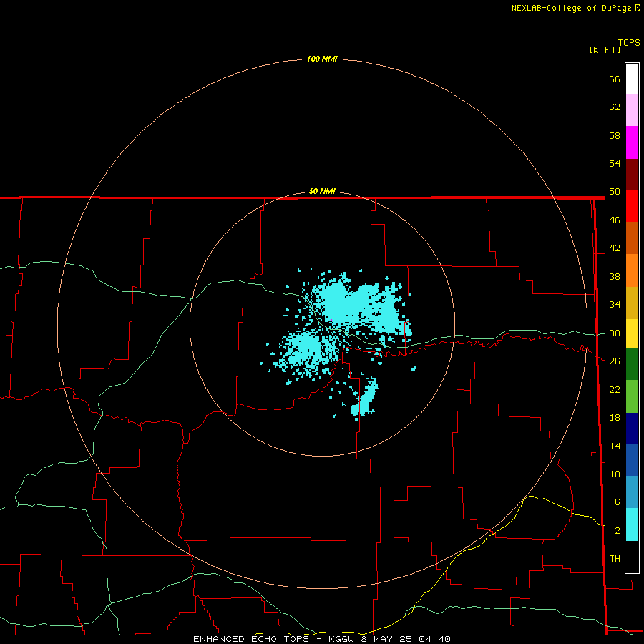The width and height of the screenshot is (644, 644).
Task: Click the steel blue 6 kft swatch
Action: 632,492
